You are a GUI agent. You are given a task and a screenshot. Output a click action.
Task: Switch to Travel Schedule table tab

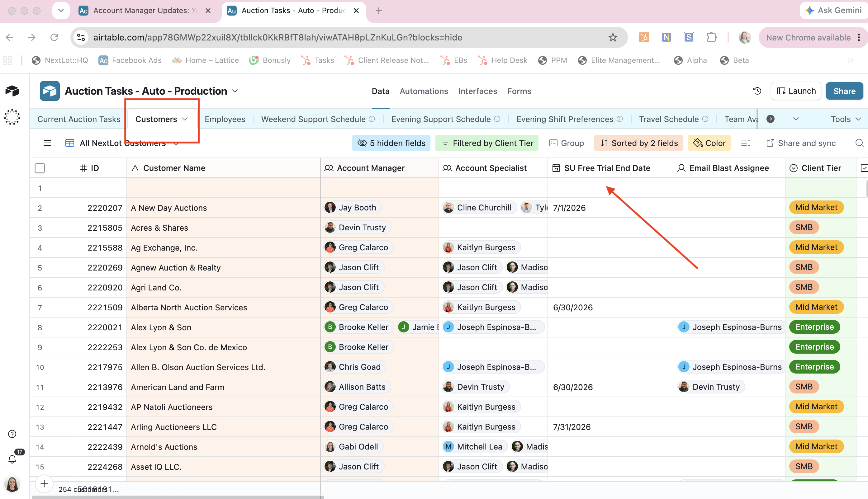pos(668,119)
